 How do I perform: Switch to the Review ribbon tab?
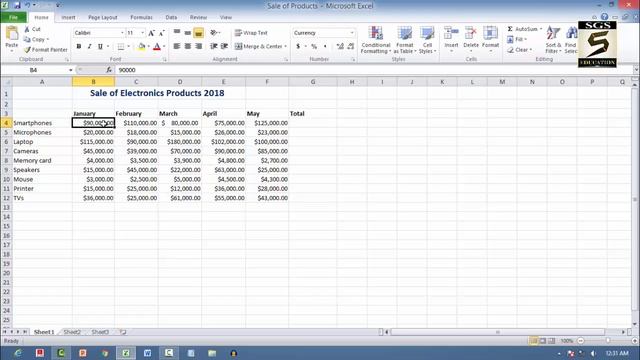tap(198, 18)
